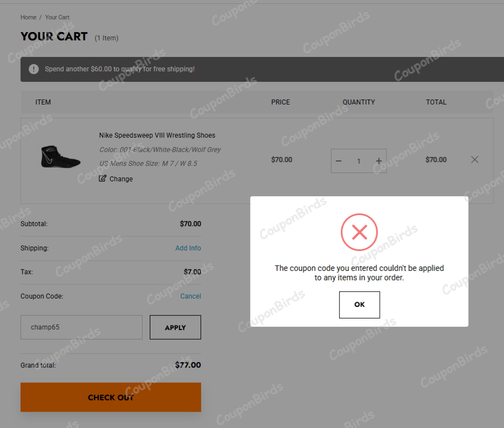Click the exclamation icon in shipping banner
Screen dimensions: 504x428
tap(34, 69)
